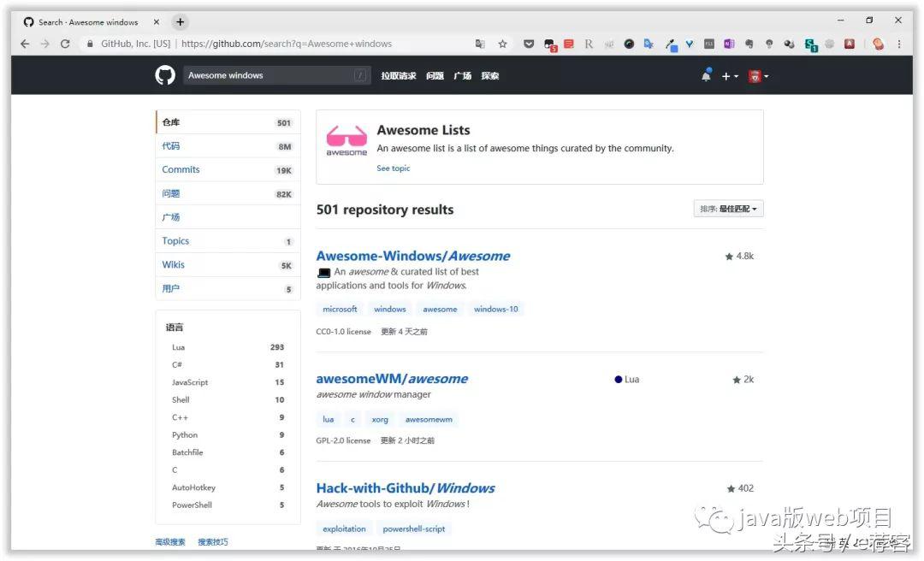
Task: Click the dark round extension icon
Action: (x=629, y=44)
